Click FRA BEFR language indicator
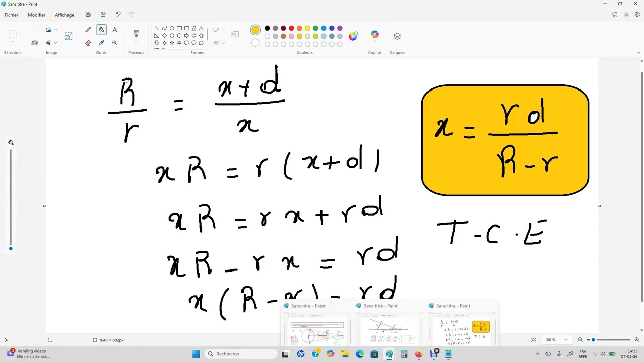The image size is (644, 362). click(x=583, y=354)
